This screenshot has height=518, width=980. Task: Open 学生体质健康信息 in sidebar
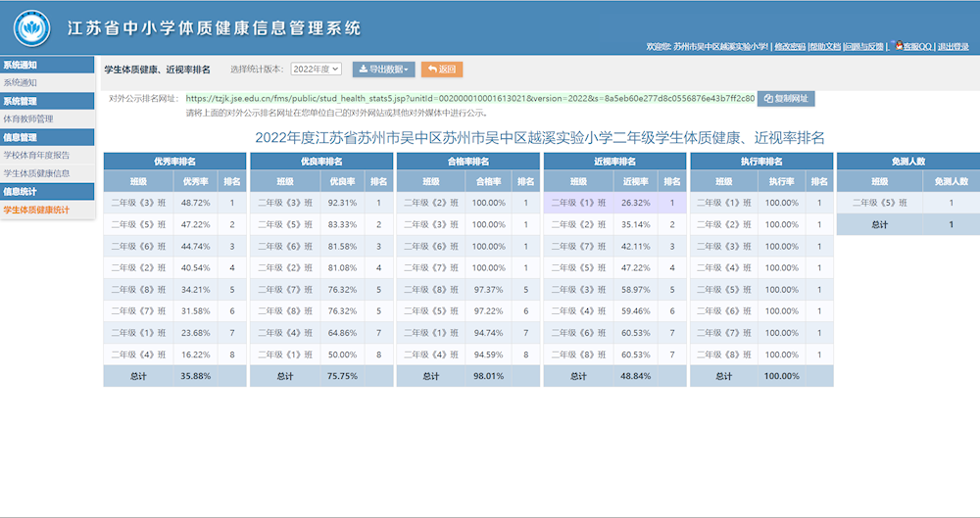click(47, 173)
